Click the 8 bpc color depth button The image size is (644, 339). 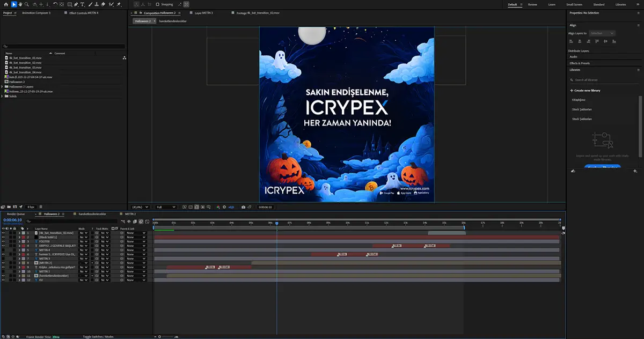point(31,207)
